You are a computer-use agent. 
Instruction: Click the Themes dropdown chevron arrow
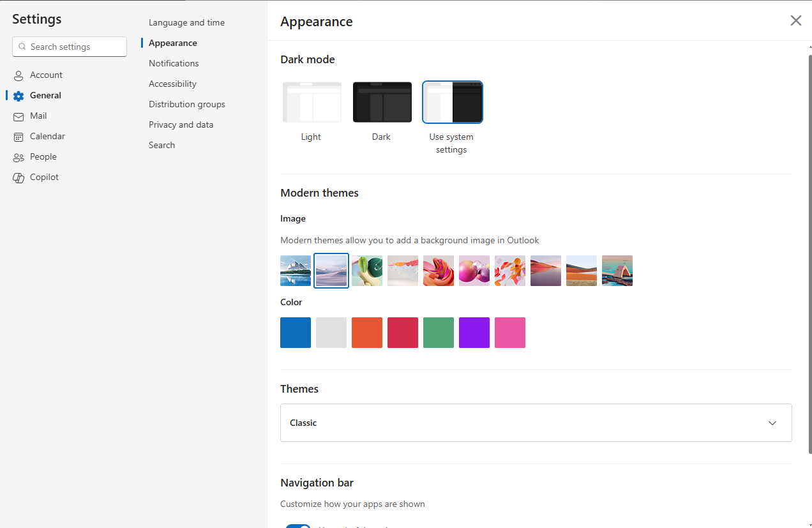(772, 423)
